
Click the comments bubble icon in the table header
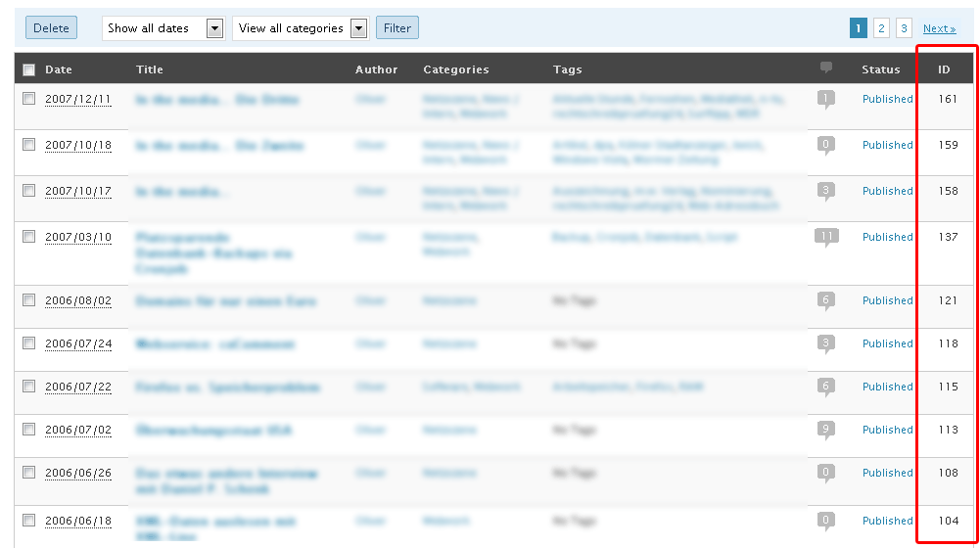coord(826,68)
